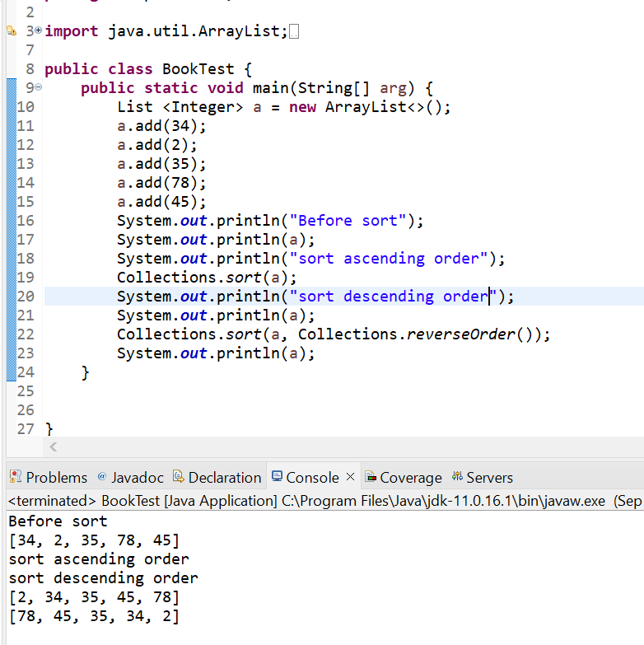
Task: Expand the folded import statements on line 3
Action: 38,30
